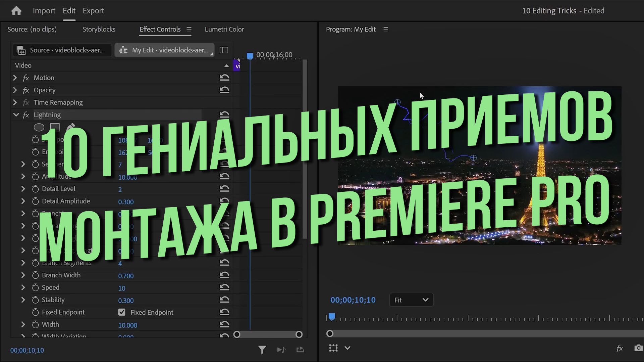
Task: Click the Stability value 0.300
Action: coord(126,301)
